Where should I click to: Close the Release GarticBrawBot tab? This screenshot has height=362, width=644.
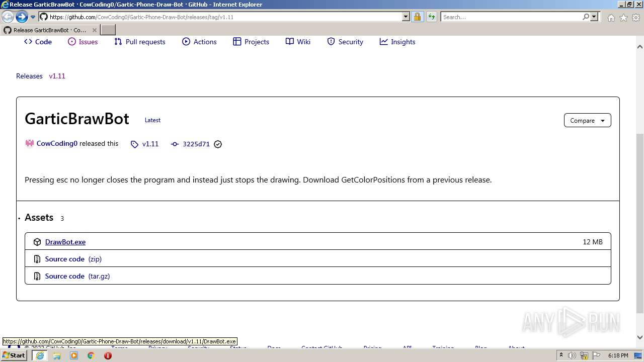pyautogui.click(x=94, y=30)
